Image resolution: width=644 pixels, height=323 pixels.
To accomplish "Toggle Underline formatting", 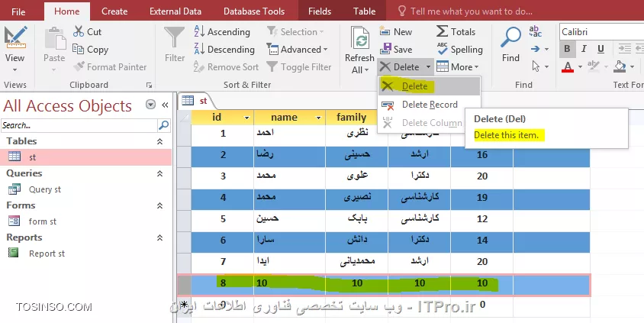I will 601,49.
